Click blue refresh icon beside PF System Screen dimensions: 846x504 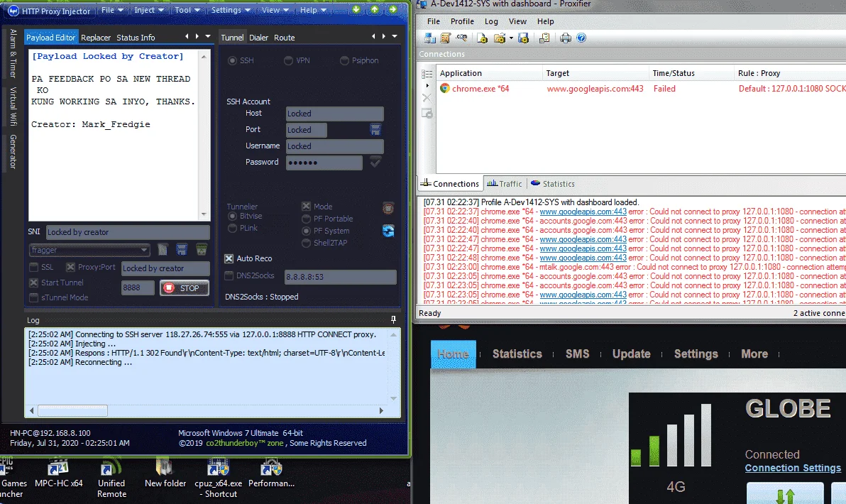[388, 231]
